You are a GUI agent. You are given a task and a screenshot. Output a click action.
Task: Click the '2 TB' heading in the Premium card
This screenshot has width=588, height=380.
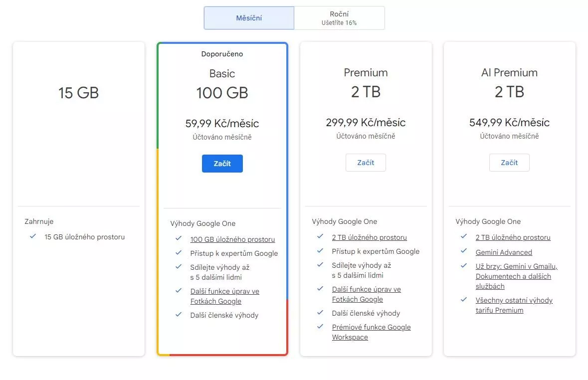pyautogui.click(x=366, y=92)
